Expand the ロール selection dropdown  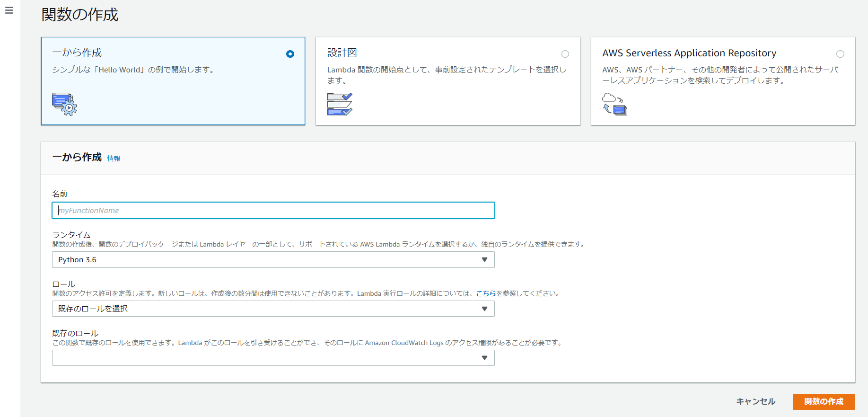coord(272,309)
